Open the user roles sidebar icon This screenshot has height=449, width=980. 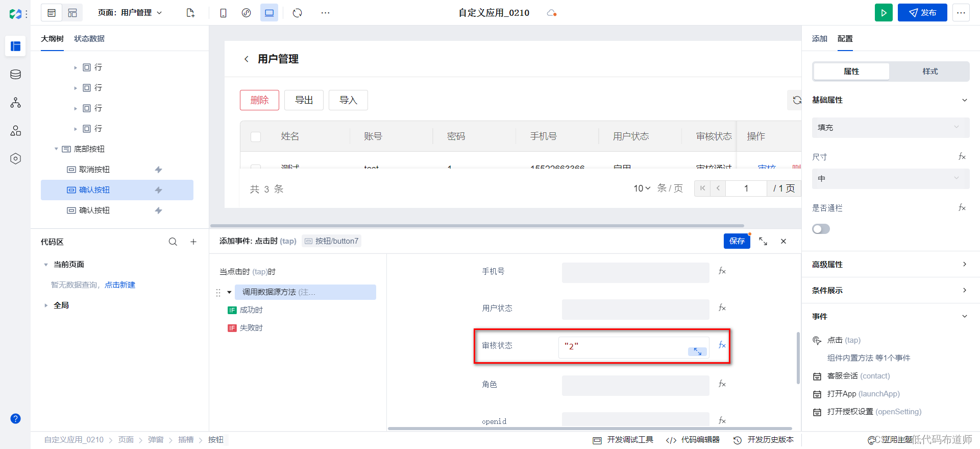pyautogui.click(x=16, y=131)
